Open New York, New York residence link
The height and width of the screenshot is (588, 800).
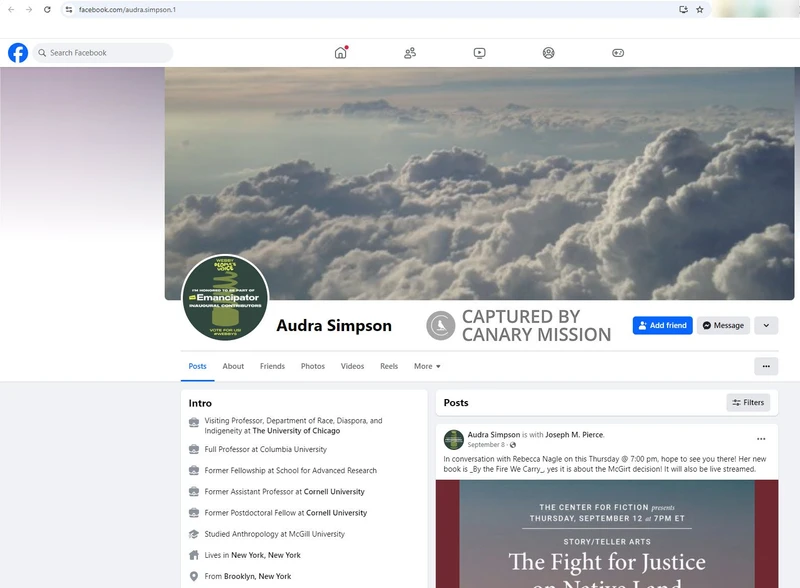point(265,555)
